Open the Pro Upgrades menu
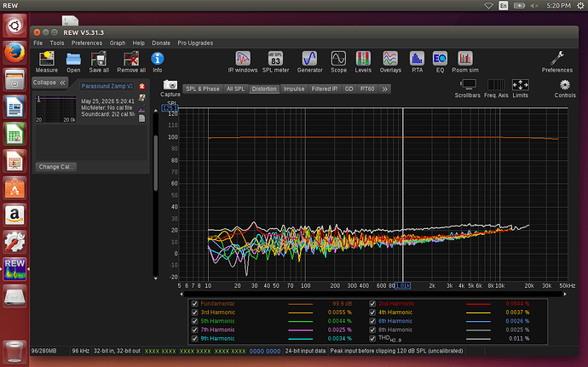588x367 pixels. (195, 43)
